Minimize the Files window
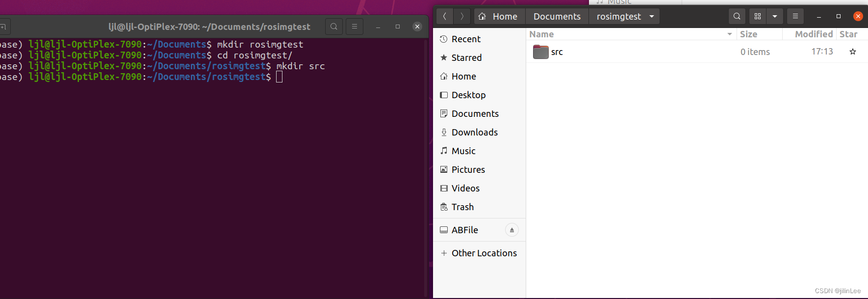Viewport: 868px width, 299px height. point(819,16)
